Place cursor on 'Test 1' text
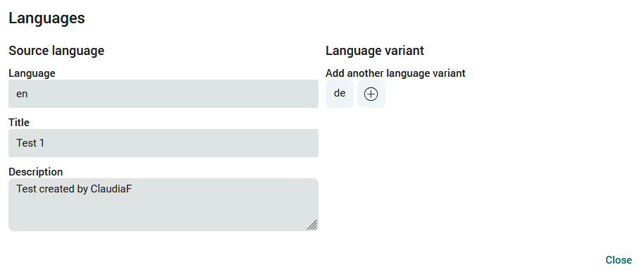The image size is (644, 277). coord(30,143)
